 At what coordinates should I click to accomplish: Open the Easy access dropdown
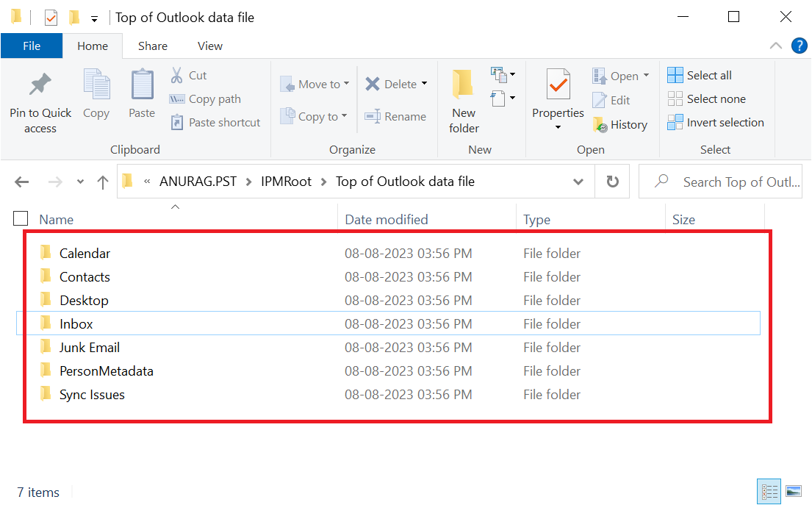tap(503, 98)
